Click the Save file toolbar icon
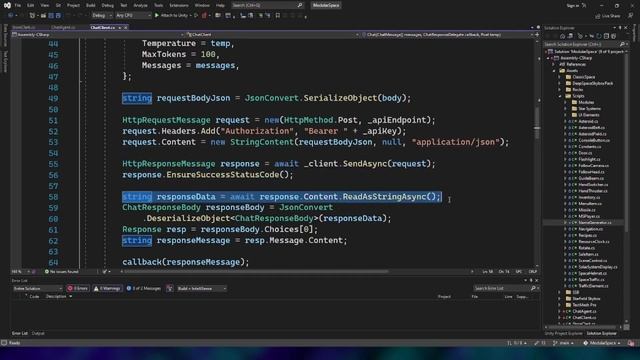Image resolution: width=640 pixels, height=360 pixels. tap(51, 16)
